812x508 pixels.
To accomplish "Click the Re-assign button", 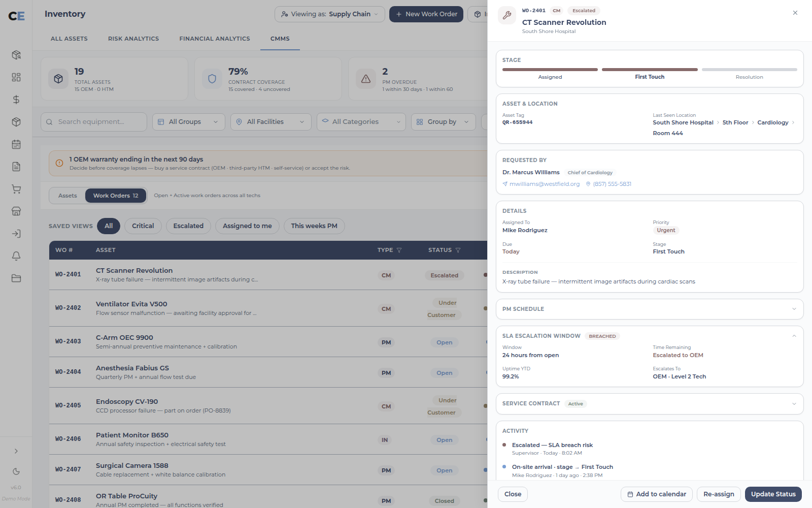I will pos(719,494).
